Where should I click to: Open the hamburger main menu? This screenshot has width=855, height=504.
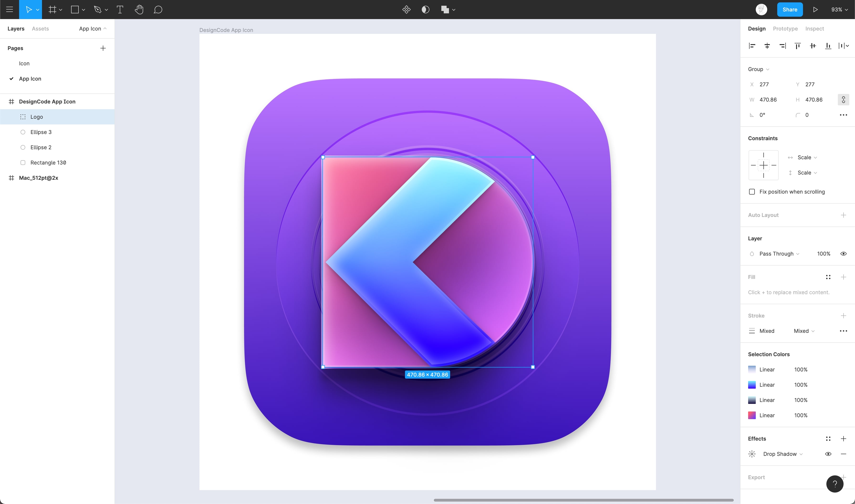point(10,10)
